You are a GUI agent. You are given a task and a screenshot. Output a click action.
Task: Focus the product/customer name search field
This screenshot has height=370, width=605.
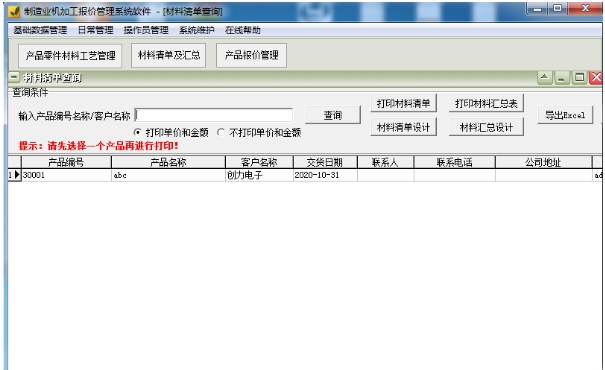tap(214, 115)
